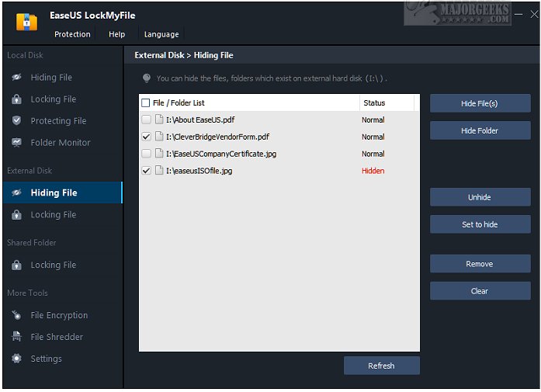Click the file icon for CleverBridgeVendorForm.pdf
541x392 pixels.
[x=159, y=137]
